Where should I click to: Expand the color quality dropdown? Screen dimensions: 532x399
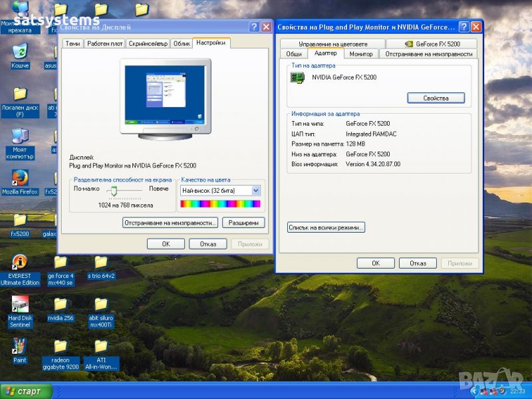point(256,190)
